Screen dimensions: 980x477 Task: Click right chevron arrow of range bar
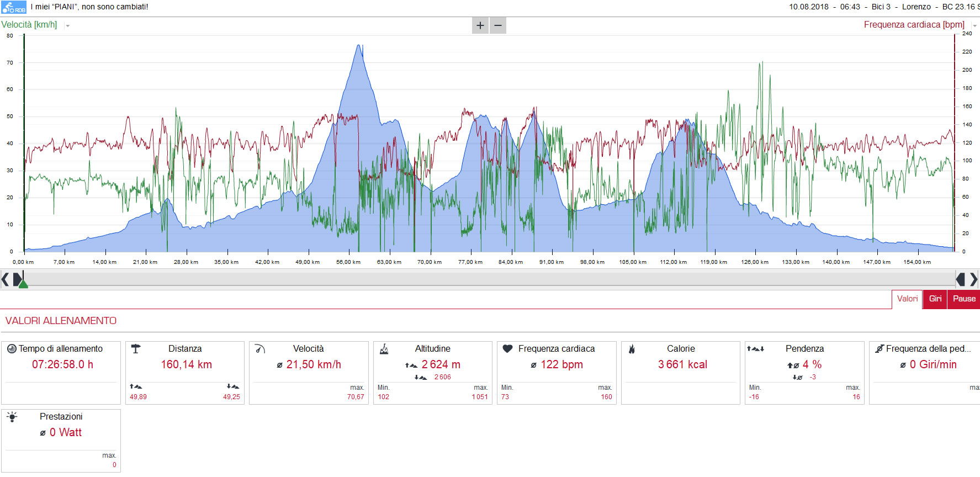(x=974, y=279)
